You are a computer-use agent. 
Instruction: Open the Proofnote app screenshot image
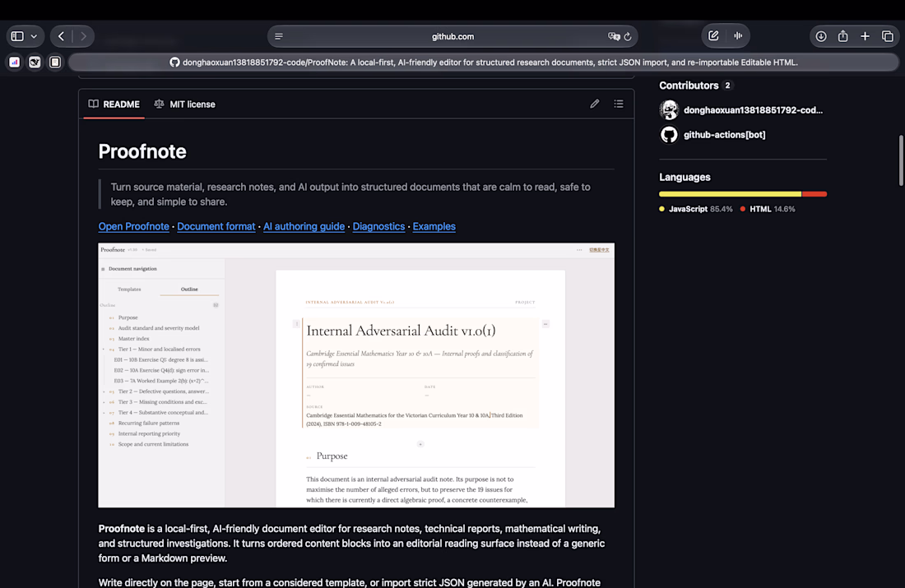tap(356, 375)
